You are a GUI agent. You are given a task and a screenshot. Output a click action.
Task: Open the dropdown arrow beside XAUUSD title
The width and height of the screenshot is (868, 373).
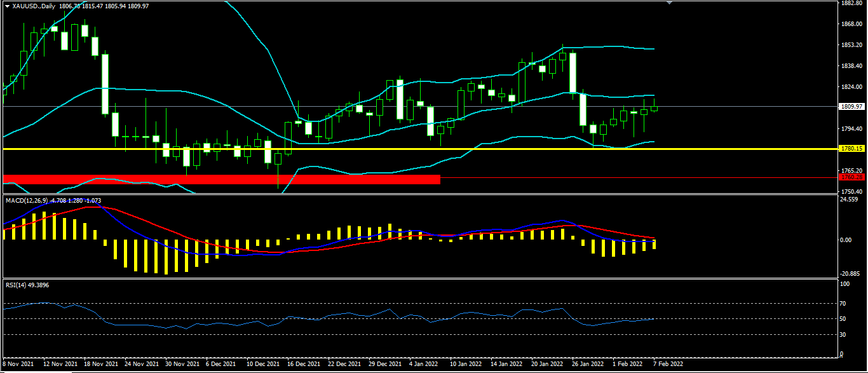click(7, 6)
